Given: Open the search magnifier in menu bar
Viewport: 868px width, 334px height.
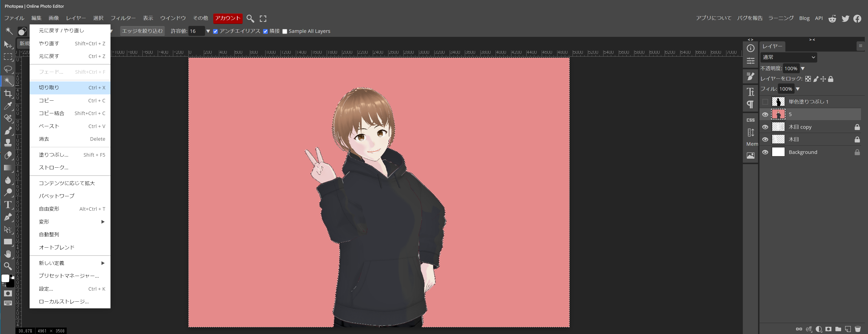Looking at the screenshot, I should (x=250, y=18).
